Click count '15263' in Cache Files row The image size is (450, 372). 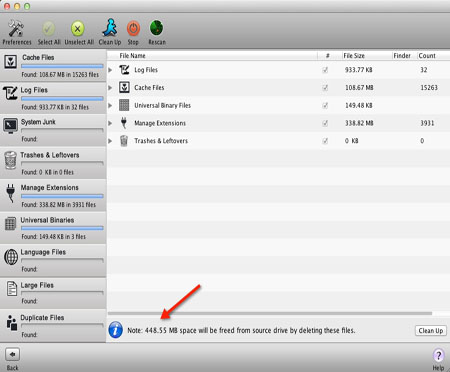429,88
